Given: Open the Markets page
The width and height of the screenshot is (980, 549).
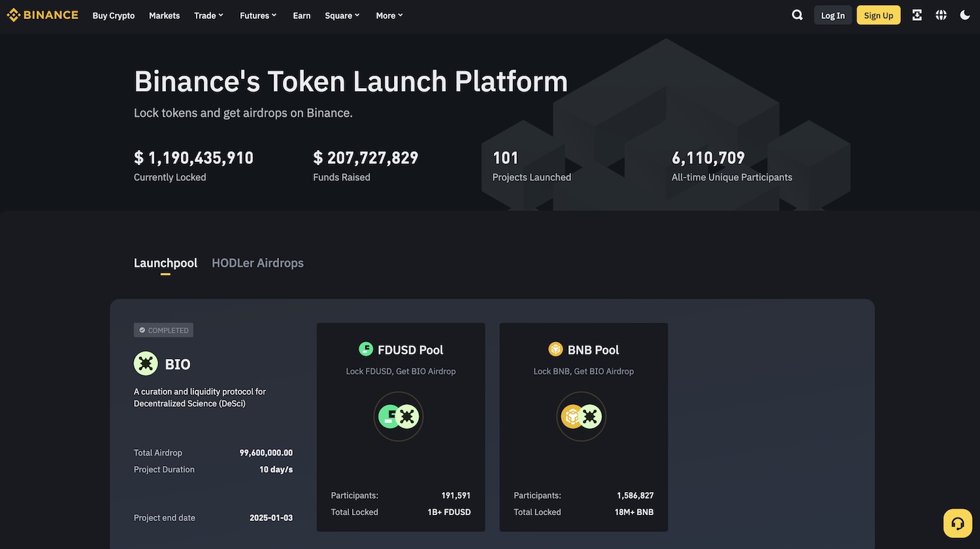Looking at the screenshot, I should (164, 15).
